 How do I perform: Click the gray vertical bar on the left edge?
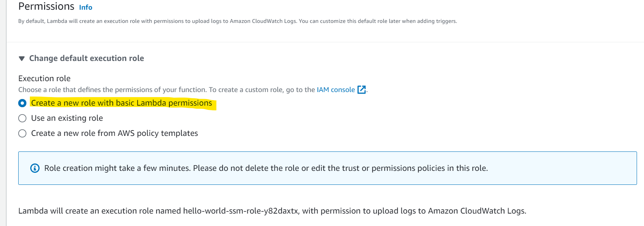pos(3,113)
